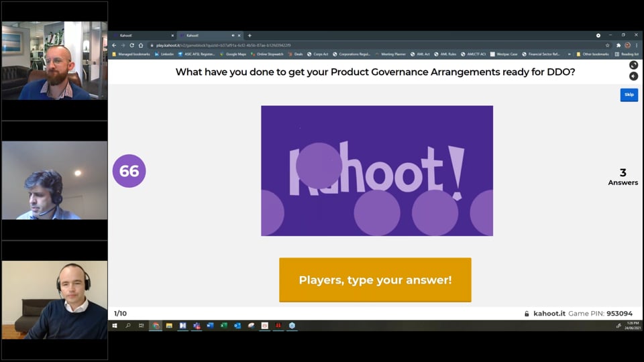Screen dimensions: 644x362
Task: Open Excel from the taskbar
Action: click(223, 326)
